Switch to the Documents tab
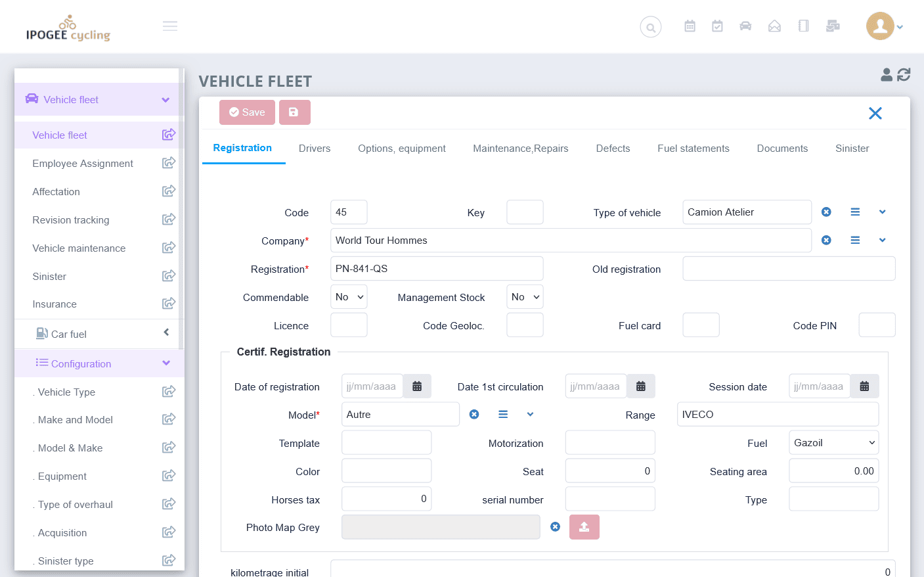This screenshot has height=577, width=924. (x=782, y=149)
